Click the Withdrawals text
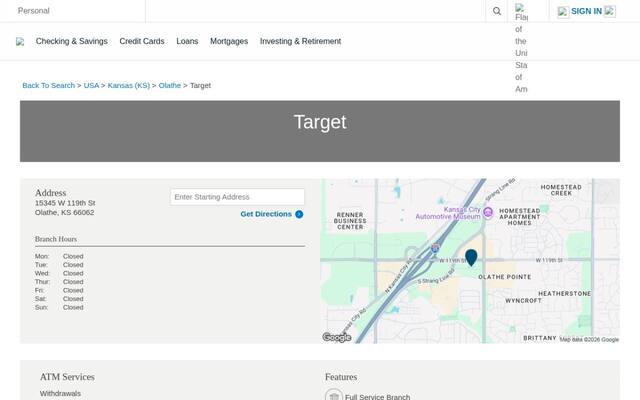 click(x=60, y=393)
